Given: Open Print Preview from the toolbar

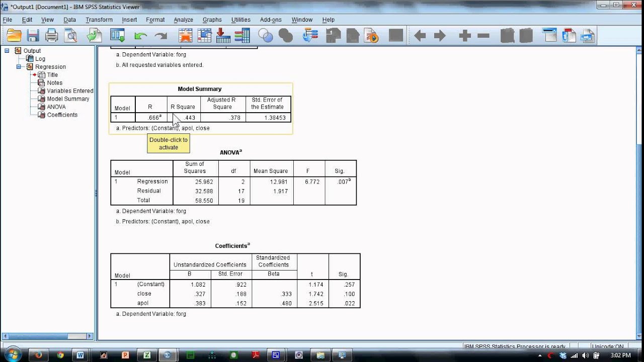Looking at the screenshot, I should tap(70, 36).
